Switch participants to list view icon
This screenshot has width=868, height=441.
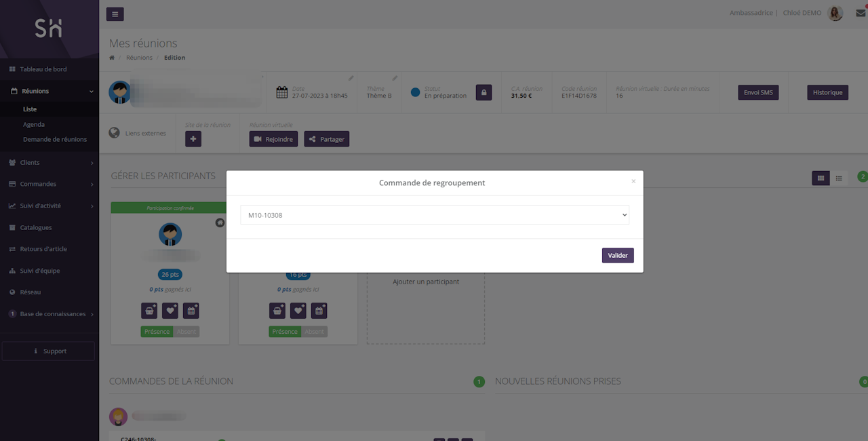839,178
